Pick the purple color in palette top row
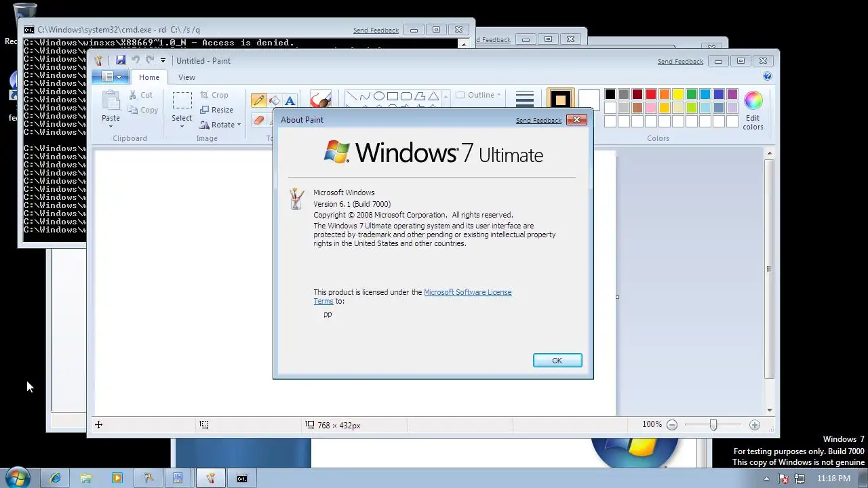This screenshot has width=868, height=488. [732, 95]
